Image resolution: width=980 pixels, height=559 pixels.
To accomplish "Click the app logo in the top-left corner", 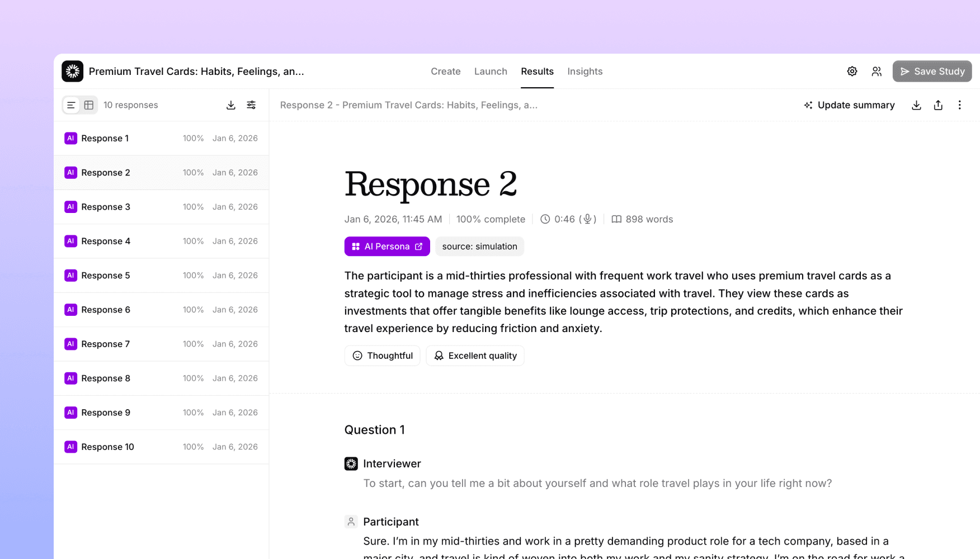I will [x=72, y=71].
